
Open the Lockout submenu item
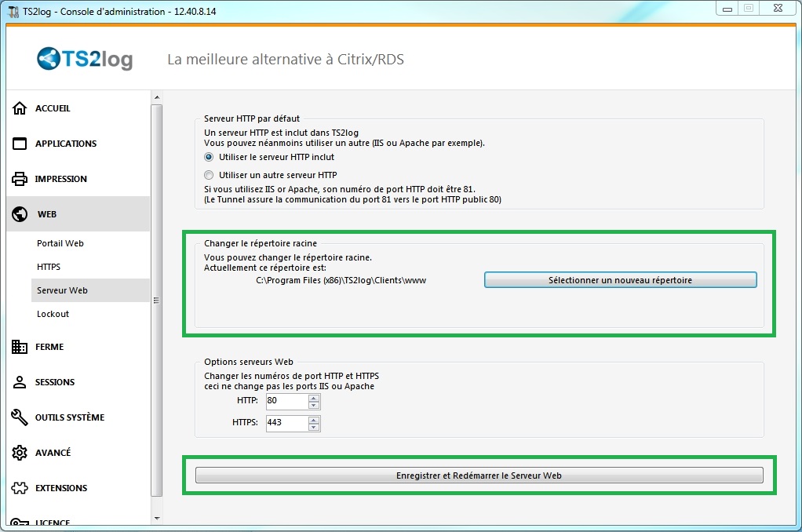click(53, 314)
